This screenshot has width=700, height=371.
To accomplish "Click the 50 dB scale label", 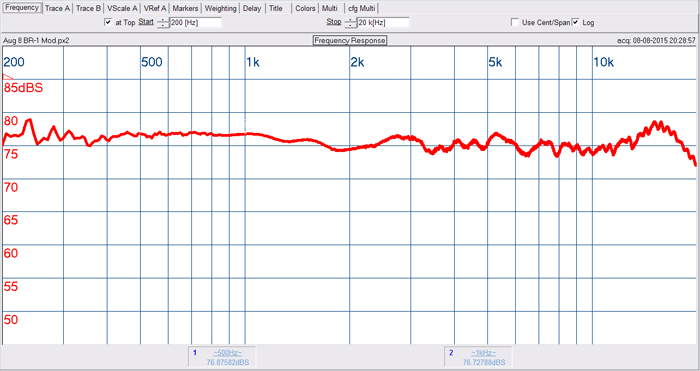I will [x=11, y=320].
